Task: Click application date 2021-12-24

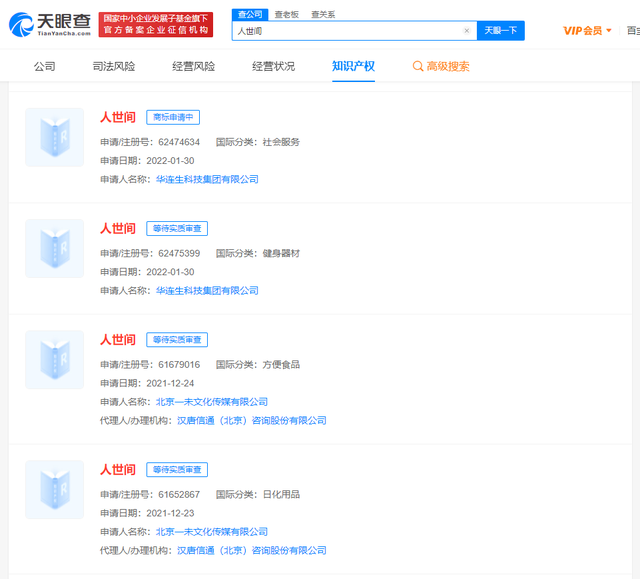Action: [x=170, y=383]
